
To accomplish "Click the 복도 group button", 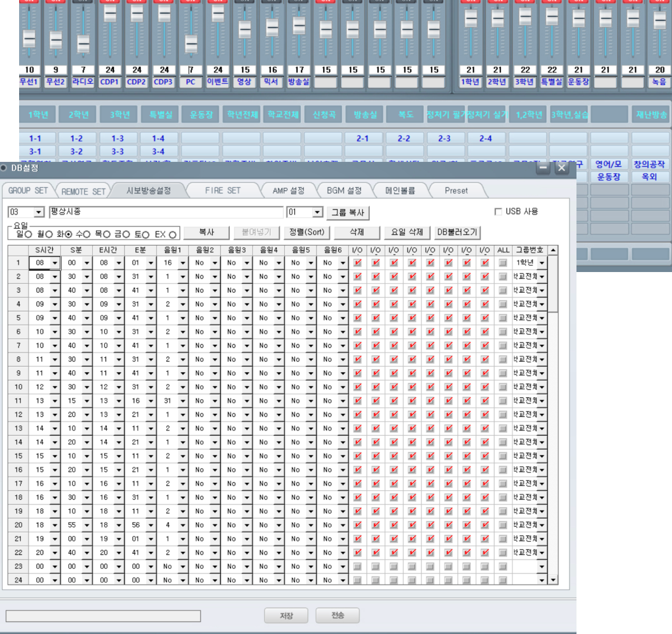I will (x=406, y=115).
